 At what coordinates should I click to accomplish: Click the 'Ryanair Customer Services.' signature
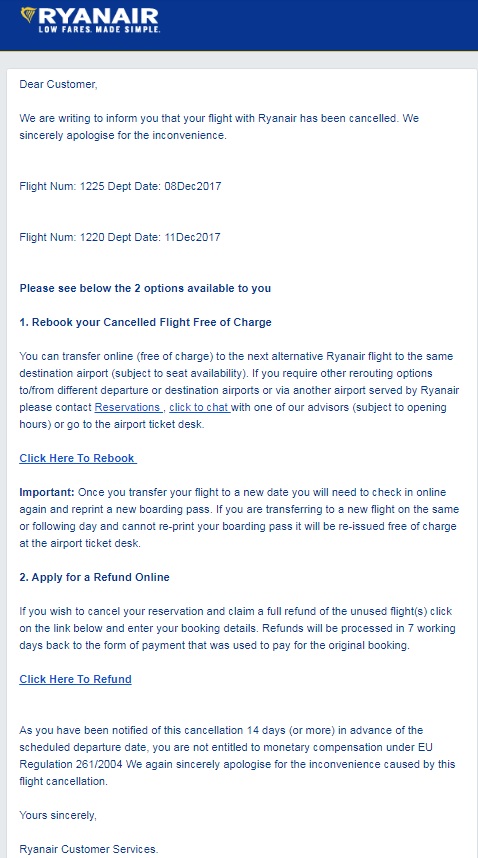89,849
